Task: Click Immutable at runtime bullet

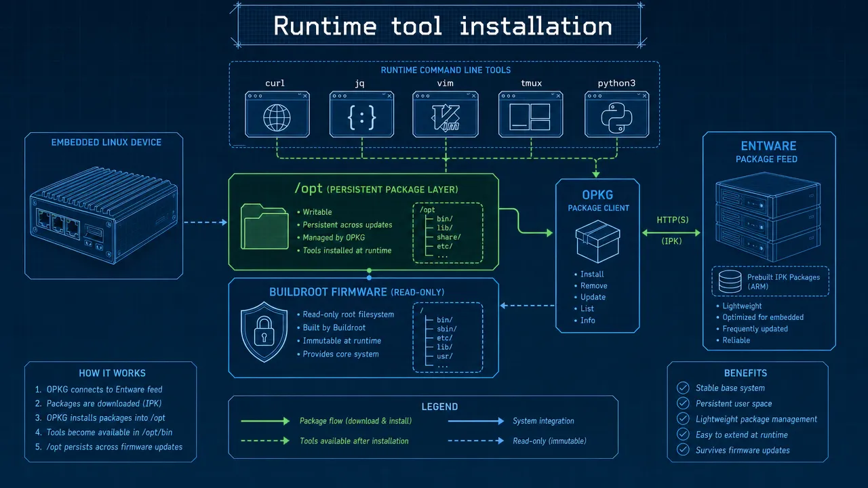Action: (x=342, y=341)
